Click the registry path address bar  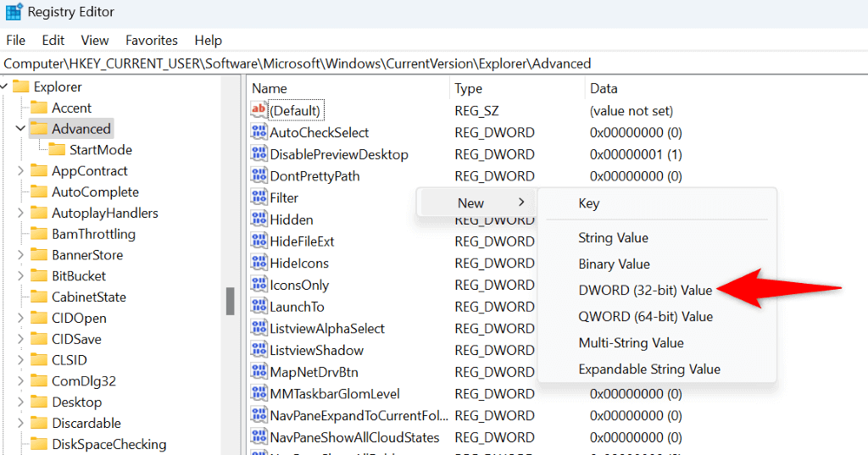[434, 64]
